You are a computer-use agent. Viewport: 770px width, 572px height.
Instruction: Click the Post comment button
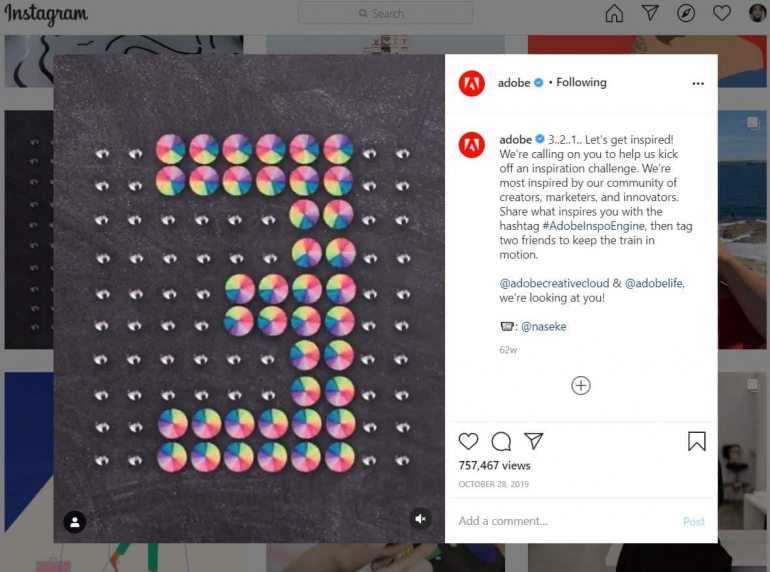click(693, 521)
